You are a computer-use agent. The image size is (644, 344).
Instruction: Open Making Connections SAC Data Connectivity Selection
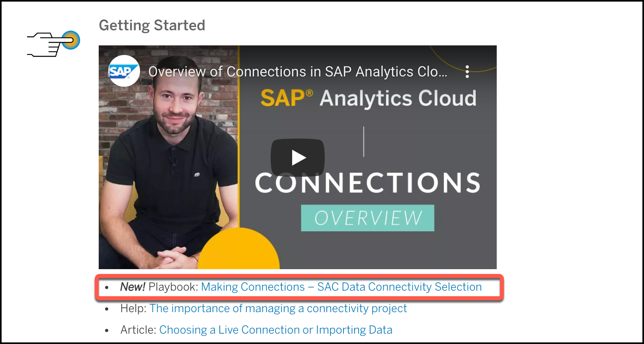(x=342, y=287)
